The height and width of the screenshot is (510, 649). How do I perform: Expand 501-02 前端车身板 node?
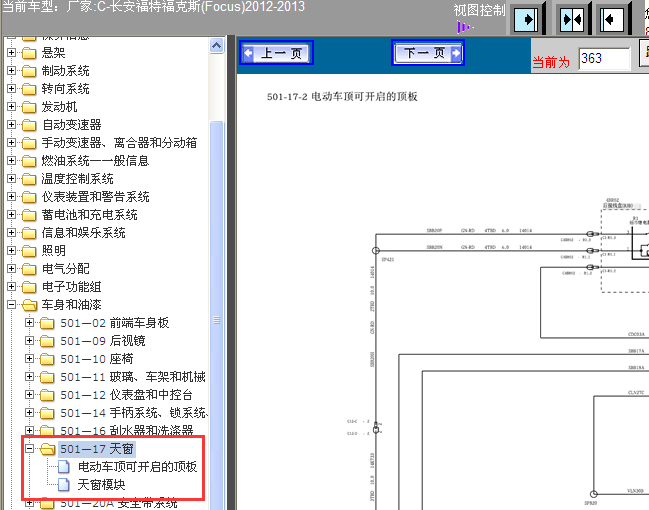coord(29,322)
